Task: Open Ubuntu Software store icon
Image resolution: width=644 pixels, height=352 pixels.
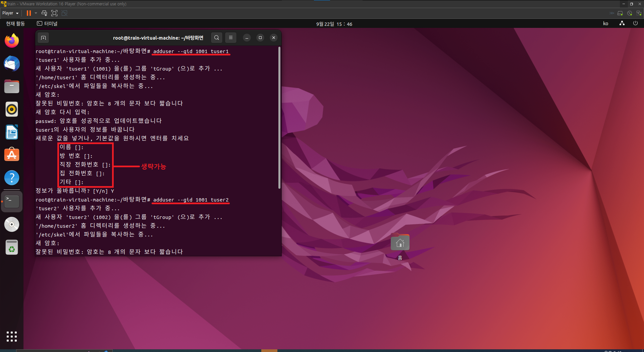Action: (12, 155)
